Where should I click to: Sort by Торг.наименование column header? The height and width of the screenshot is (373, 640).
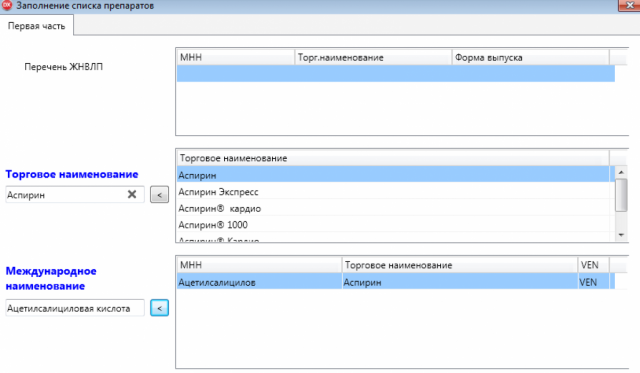(373, 57)
